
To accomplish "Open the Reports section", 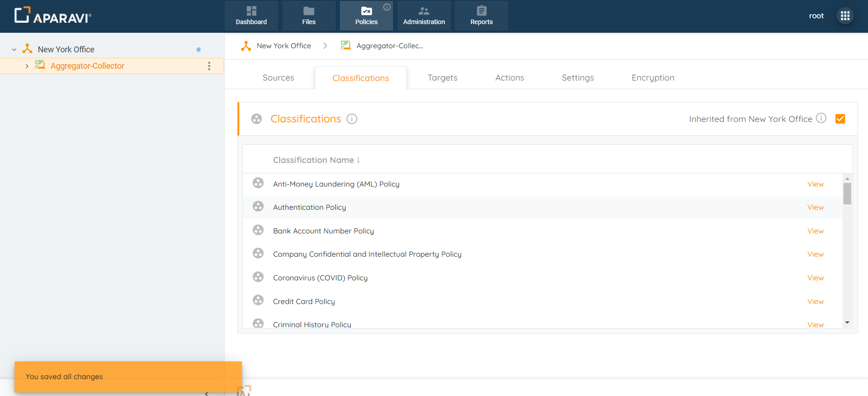I will tap(481, 15).
